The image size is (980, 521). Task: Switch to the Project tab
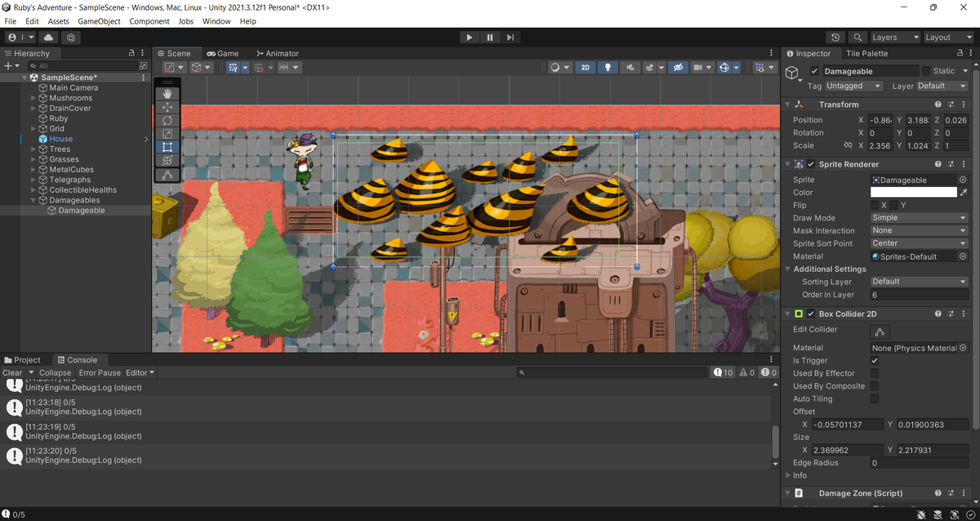coord(21,359)
